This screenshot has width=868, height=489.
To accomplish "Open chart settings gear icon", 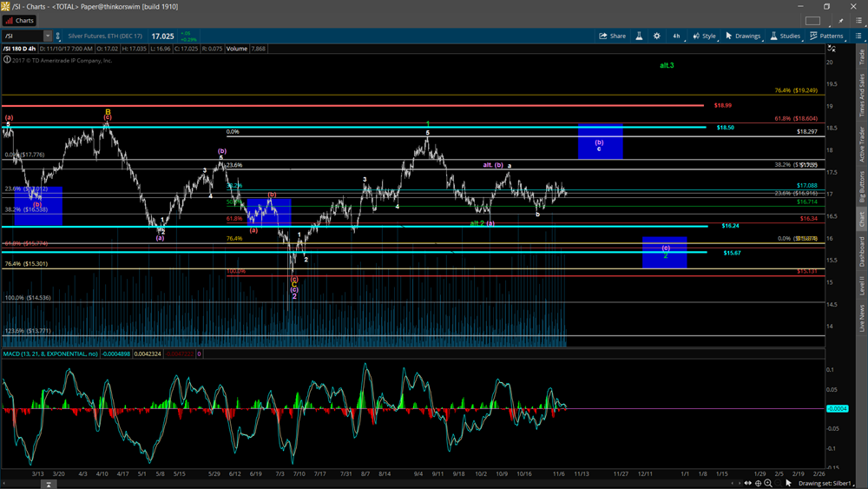I will (657, 36).
